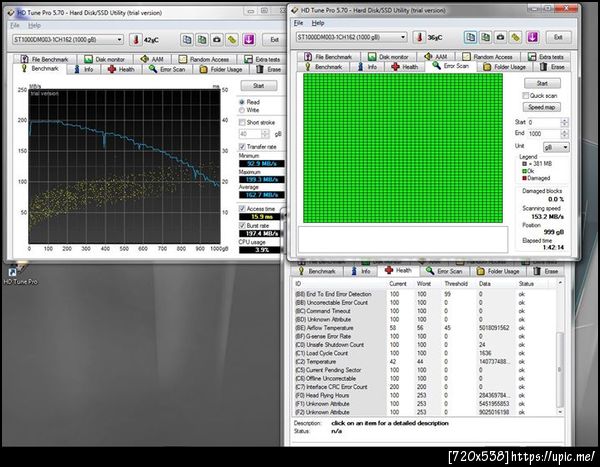This screenshot has width=600, height=467.
Task: Click magnifier Error Scan tab icon in Benchmark window
Action: tap(153, 69)
